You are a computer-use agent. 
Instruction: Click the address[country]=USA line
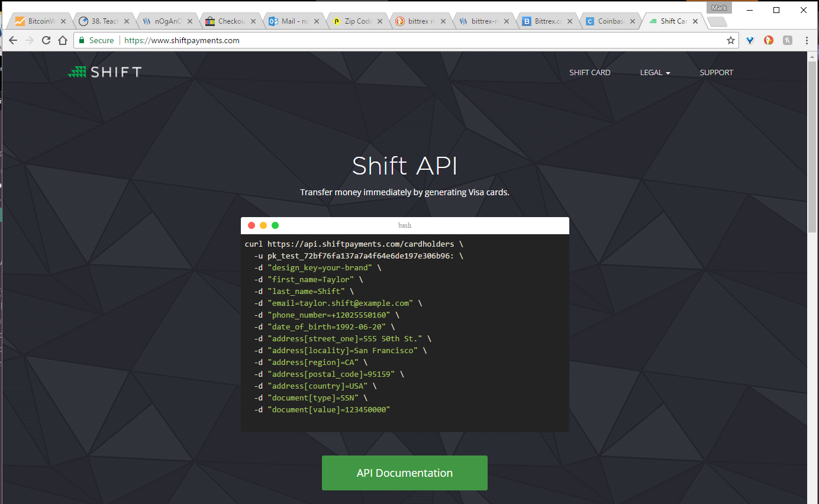315,386
